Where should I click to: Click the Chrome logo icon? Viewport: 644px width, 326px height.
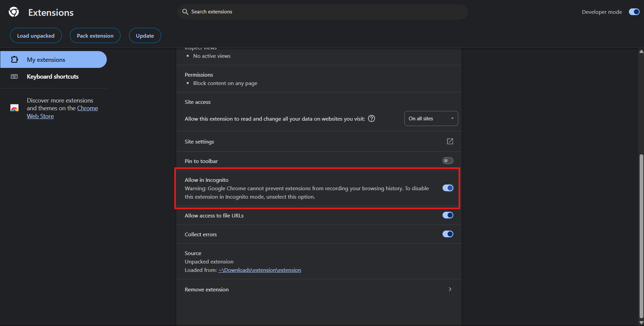(x=14, y=12)
